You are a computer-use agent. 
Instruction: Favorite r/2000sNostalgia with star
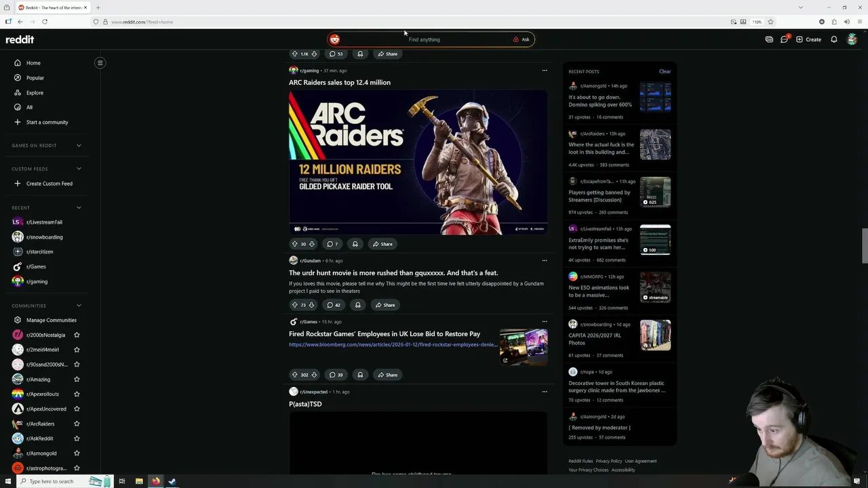coord(77,335)
